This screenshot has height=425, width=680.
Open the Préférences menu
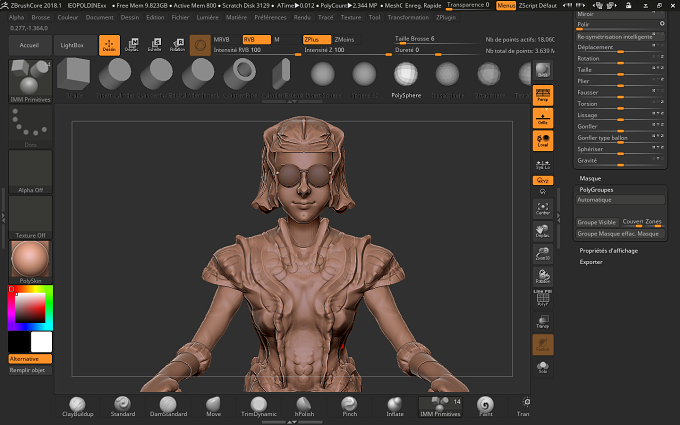coord(270,17)
